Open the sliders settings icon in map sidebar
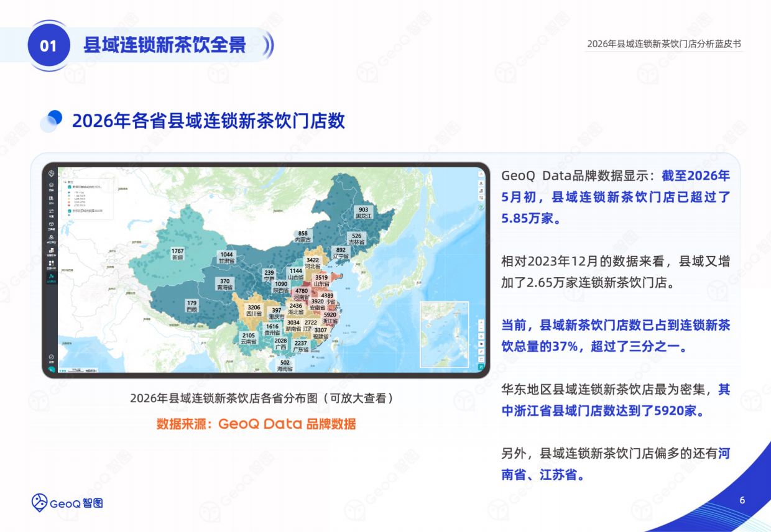 [52, 211]
